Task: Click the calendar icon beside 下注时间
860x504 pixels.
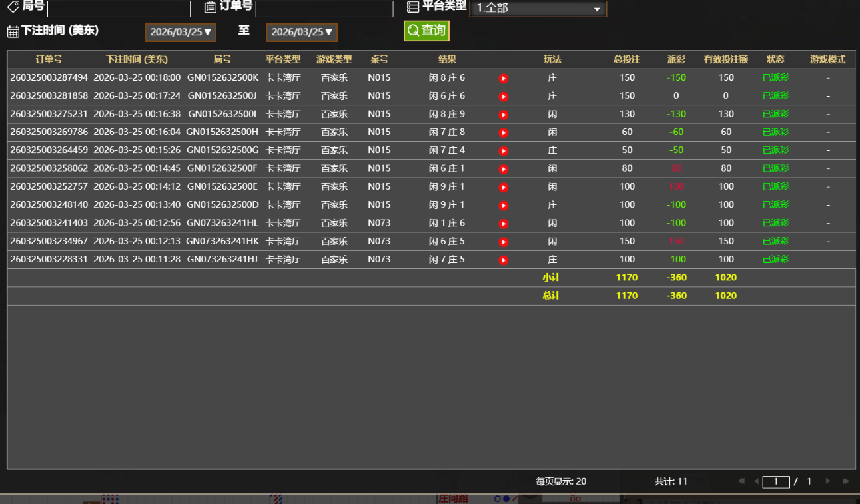Action: (13, 31)
